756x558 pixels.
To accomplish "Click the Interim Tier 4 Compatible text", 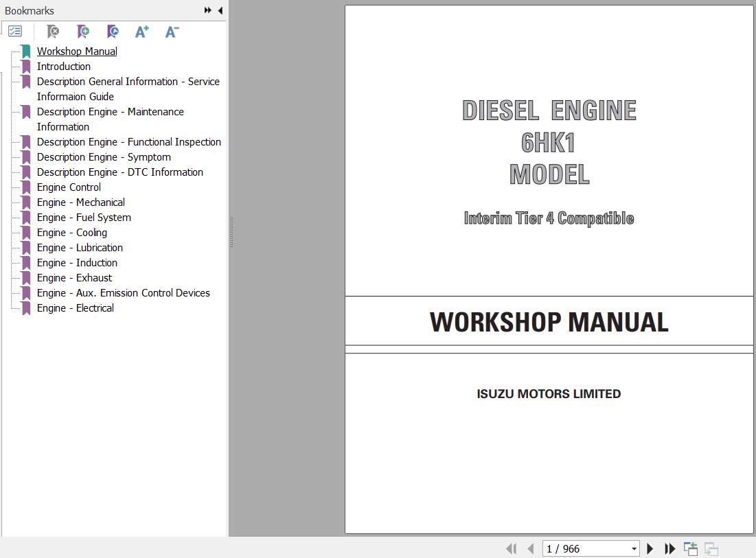I will pyautogui.click(x=549, y=218).
